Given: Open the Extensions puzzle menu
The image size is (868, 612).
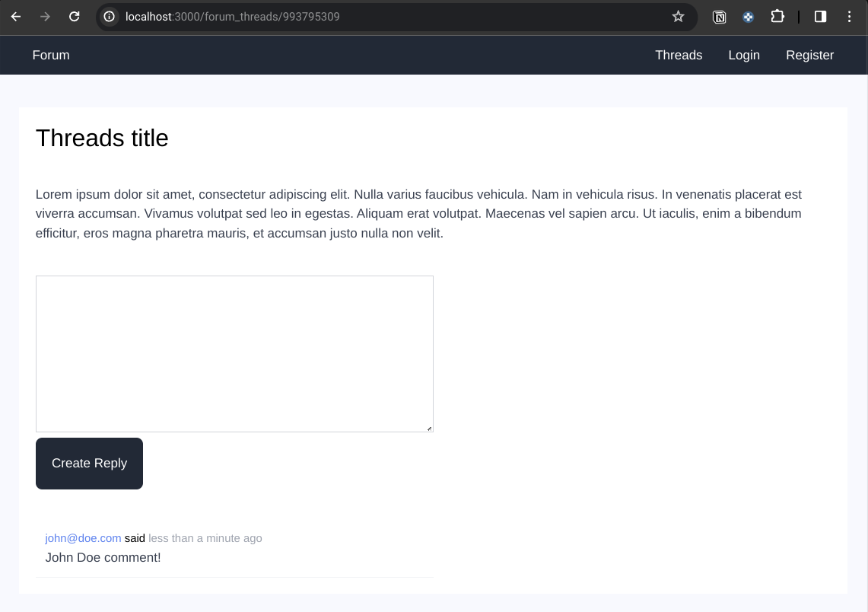Looking at the screenshot, I should 777,17.
